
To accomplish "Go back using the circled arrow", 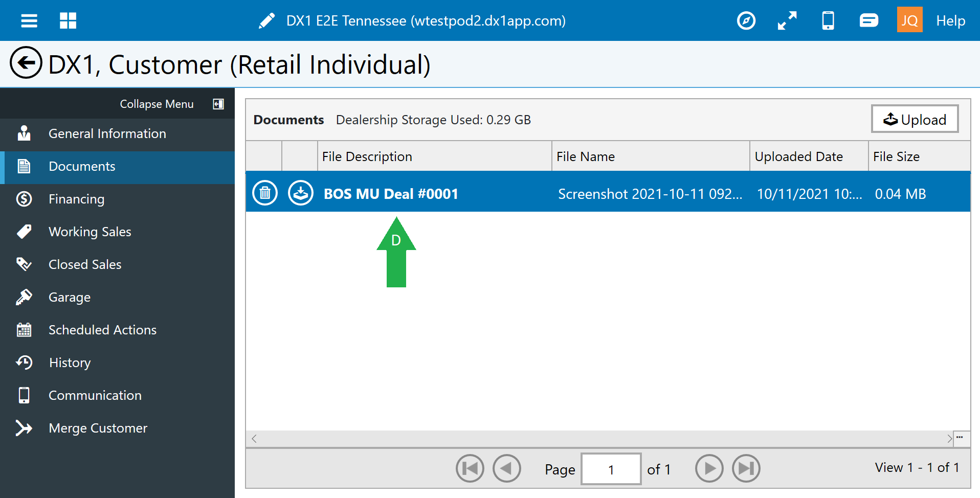I will click(x=26, y=62).
